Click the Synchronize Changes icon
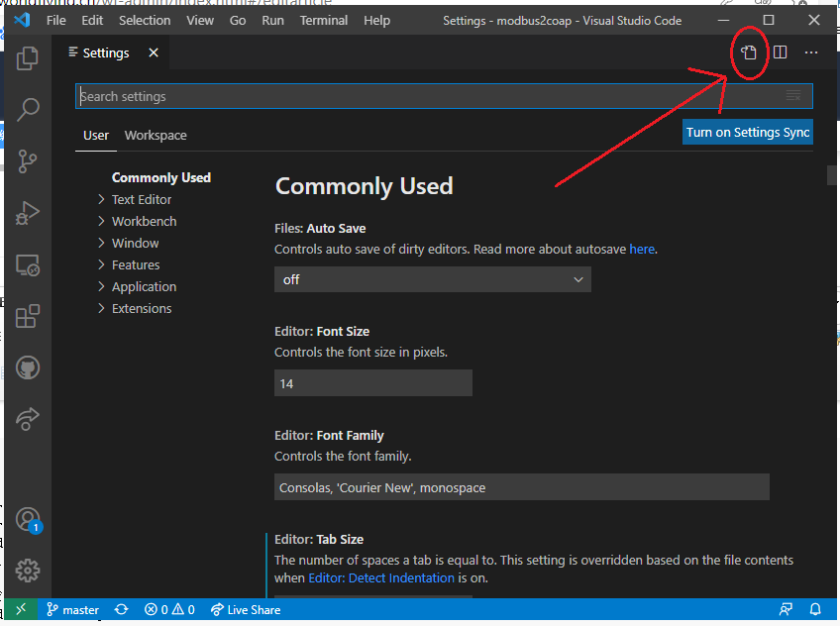840x626 pixels. point(122,609)
